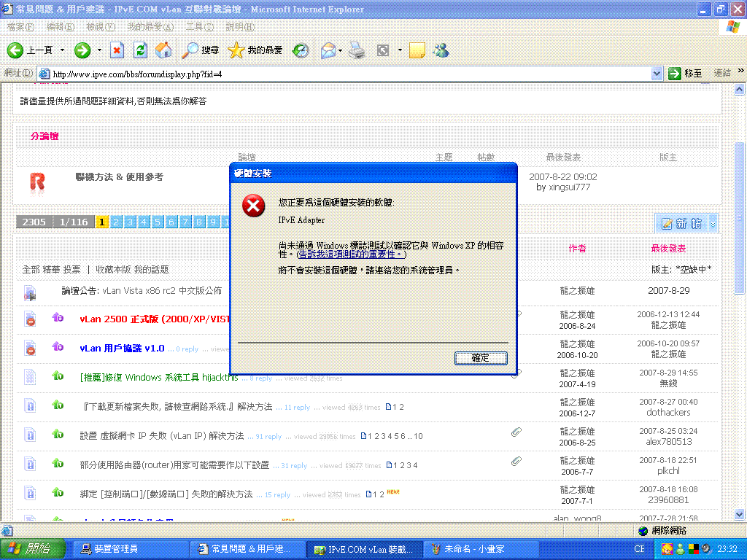Go to page 2 of thread list
The width and height of the screenshot is (747, 560).
click(116, 222)
